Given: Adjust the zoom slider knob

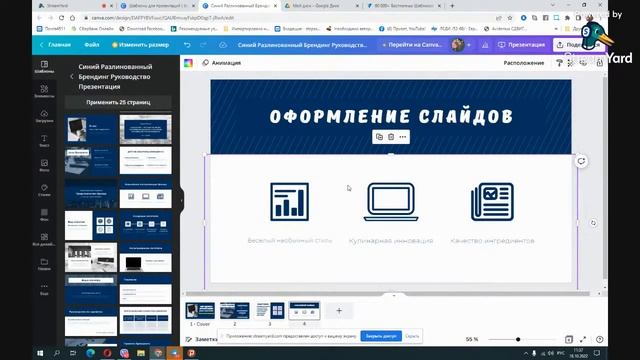Looking at the screenshot, I should (518, 339).
